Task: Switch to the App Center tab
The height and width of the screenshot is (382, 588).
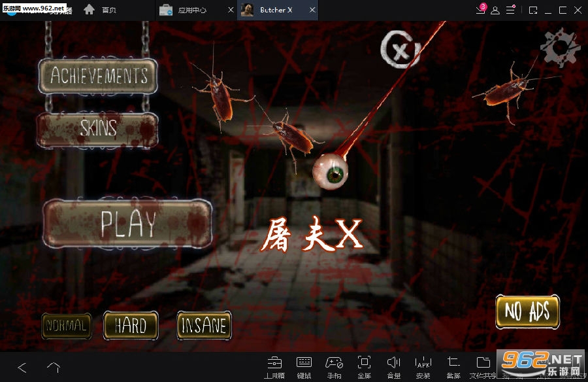Action: tap(192, 10)
